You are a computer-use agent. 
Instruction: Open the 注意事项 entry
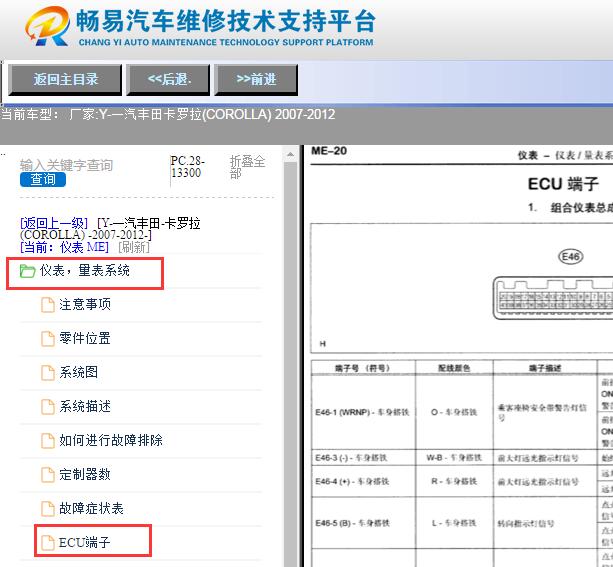(85, 304)
